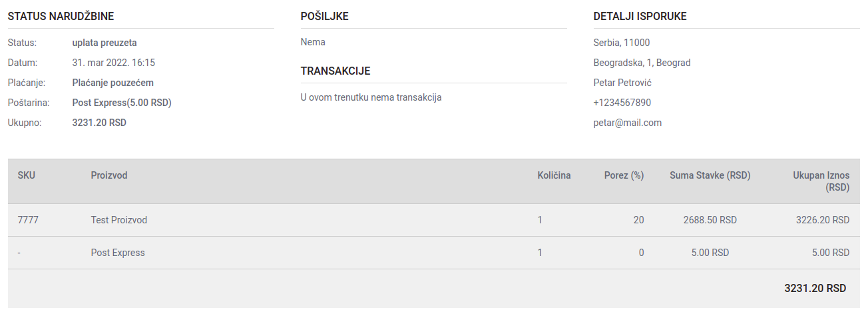Click the address 'Beogradska, 1, Beograd'
868x316 pixels.
pos(642,63)
